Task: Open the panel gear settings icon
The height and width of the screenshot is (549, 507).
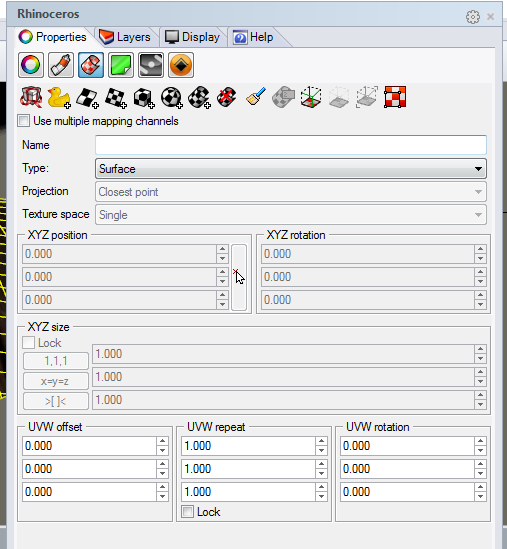Action: click(x=473, y=16)
